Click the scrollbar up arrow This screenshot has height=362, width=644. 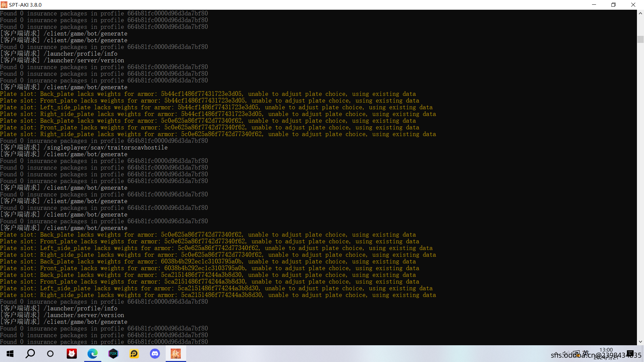click(640, 13)
